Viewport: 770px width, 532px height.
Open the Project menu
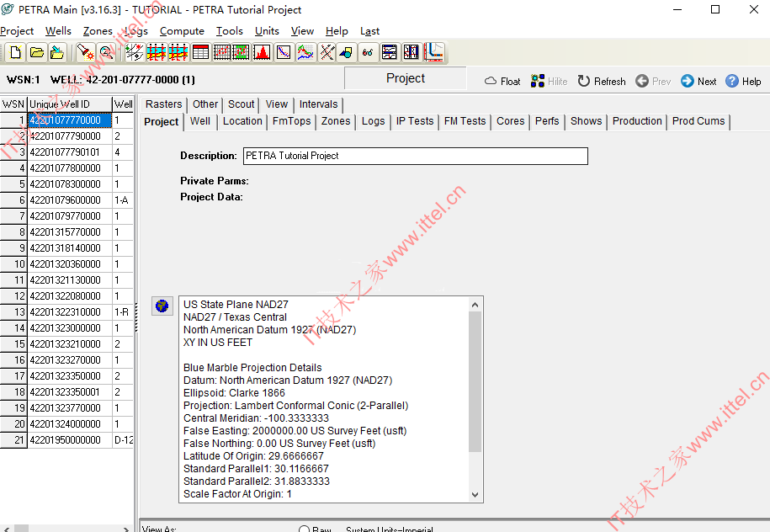point(17,31)
